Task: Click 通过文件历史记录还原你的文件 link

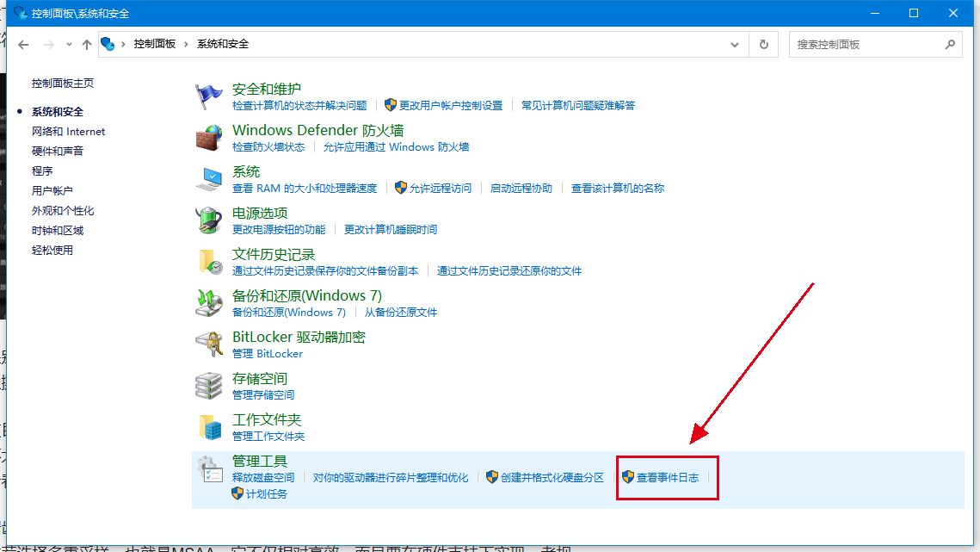Action: [509, 271]
